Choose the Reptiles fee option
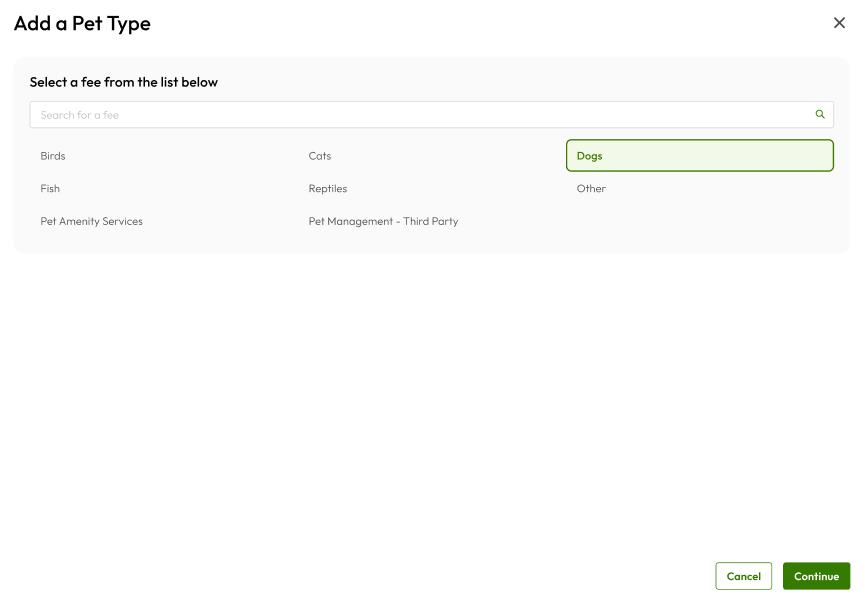 [431, 188]
